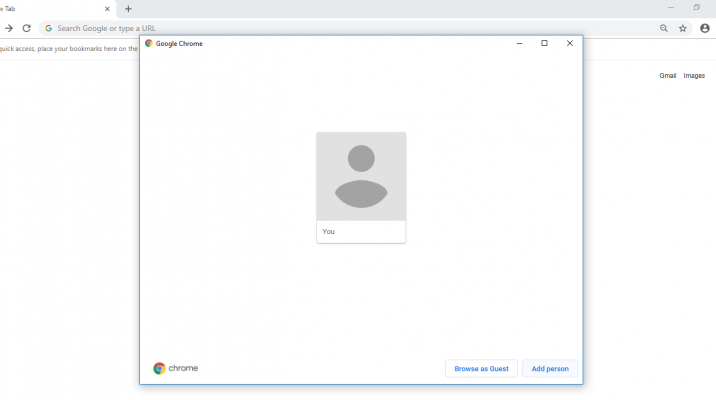Reload the current page
Viewport: 716px width, 400px height.
click(x=27, y=28)
